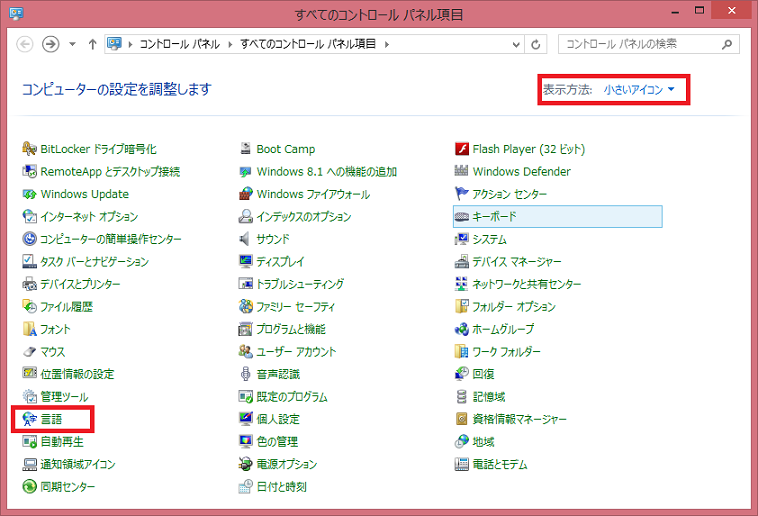Open the 同期センター link
This screenshot has width=758, height=516.
pyautogui.click(x=67, y=487)
